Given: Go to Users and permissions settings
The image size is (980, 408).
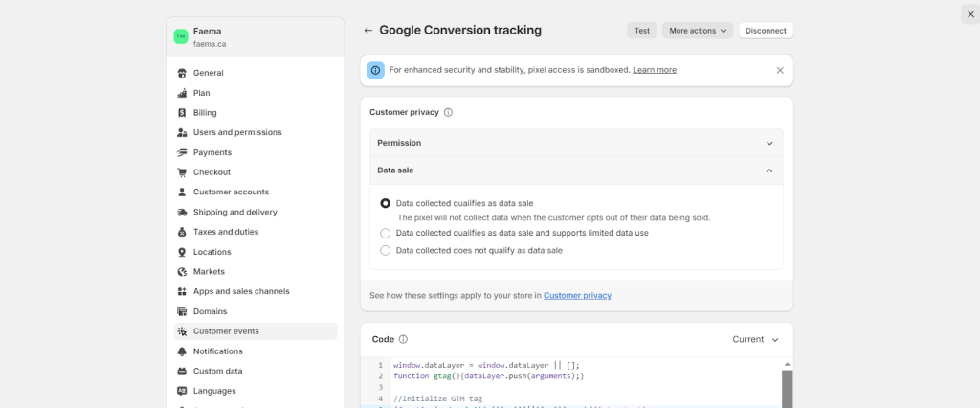Looking at the screenshot, I should [x=236, y=132].
